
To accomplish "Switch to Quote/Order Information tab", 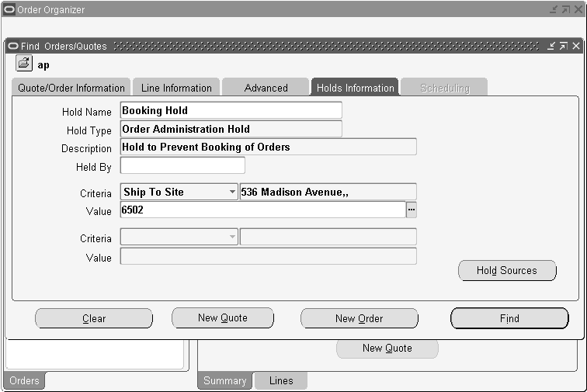I will click(x=71, y=88).
